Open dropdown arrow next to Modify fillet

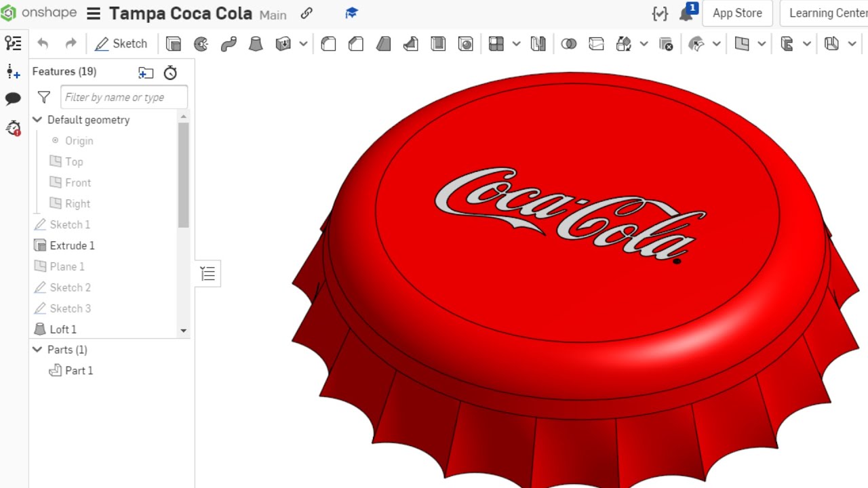pyautogui.click(x=716, y=44)
